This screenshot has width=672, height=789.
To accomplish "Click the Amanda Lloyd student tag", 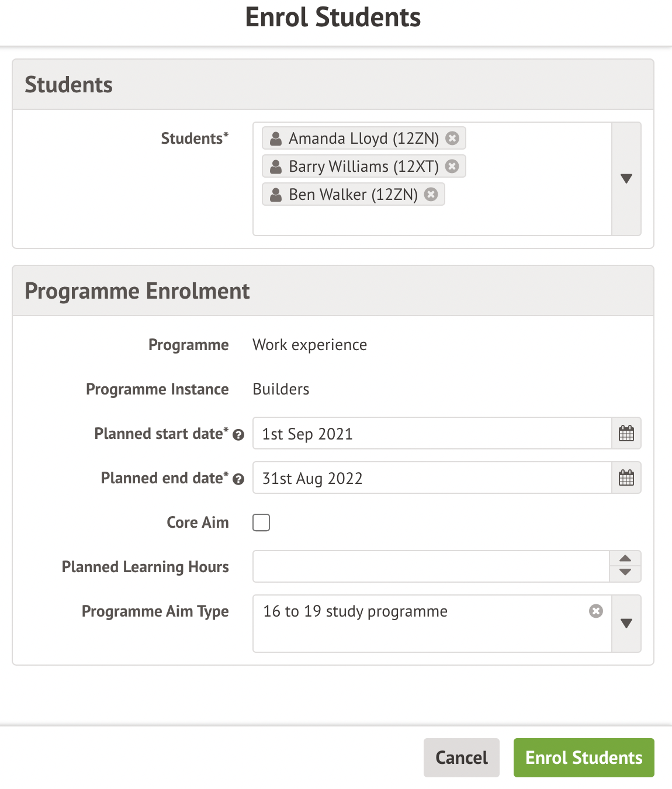I will pos(356,139).
